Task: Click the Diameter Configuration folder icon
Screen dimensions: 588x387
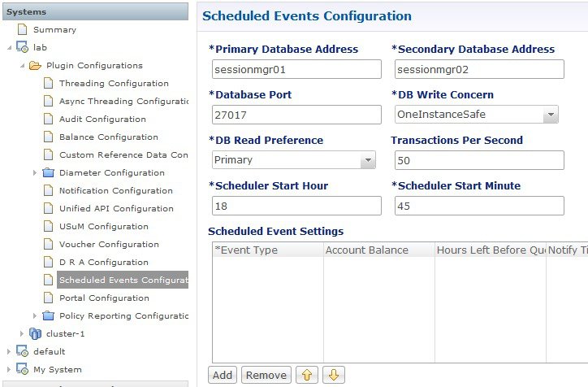Action: [49, 172]
